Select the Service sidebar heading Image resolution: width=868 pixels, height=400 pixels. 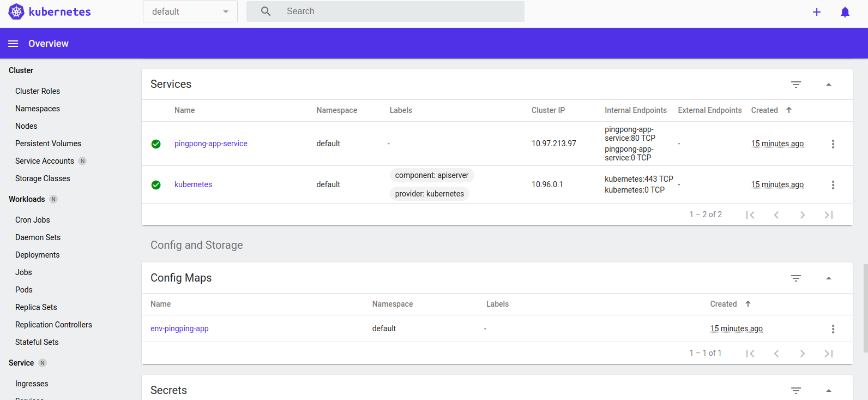(21, 363)
